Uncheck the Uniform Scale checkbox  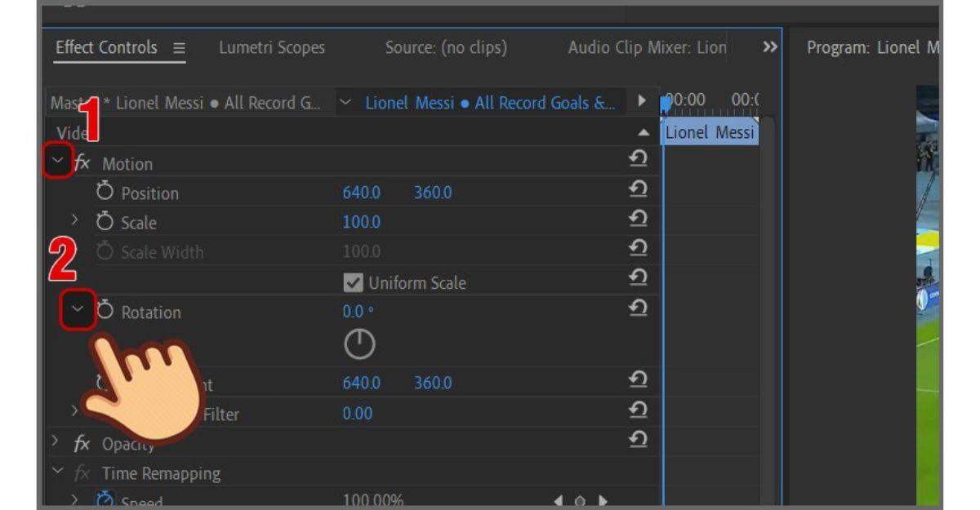click(x=353, y=282)
